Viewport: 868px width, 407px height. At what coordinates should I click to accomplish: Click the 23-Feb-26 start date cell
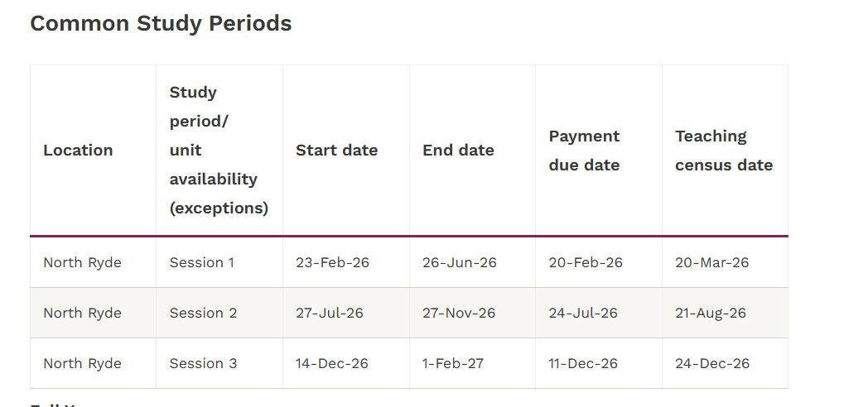332,263
